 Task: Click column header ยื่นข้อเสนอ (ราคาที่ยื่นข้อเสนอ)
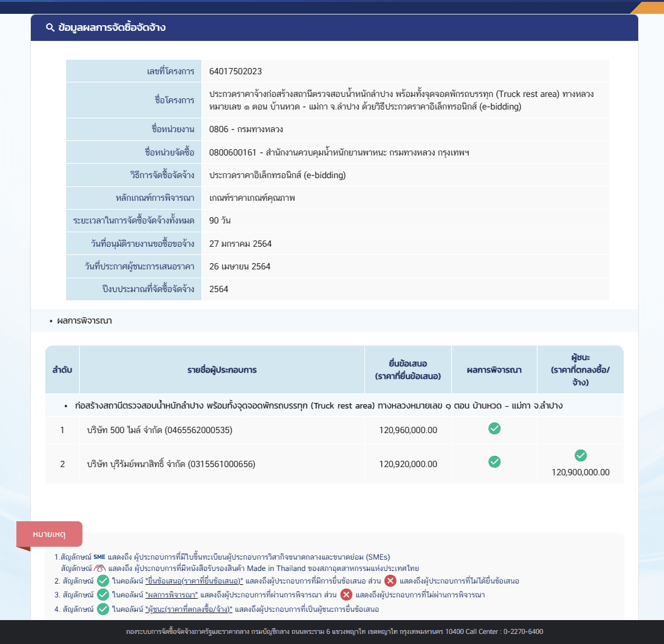click(408, 370)
